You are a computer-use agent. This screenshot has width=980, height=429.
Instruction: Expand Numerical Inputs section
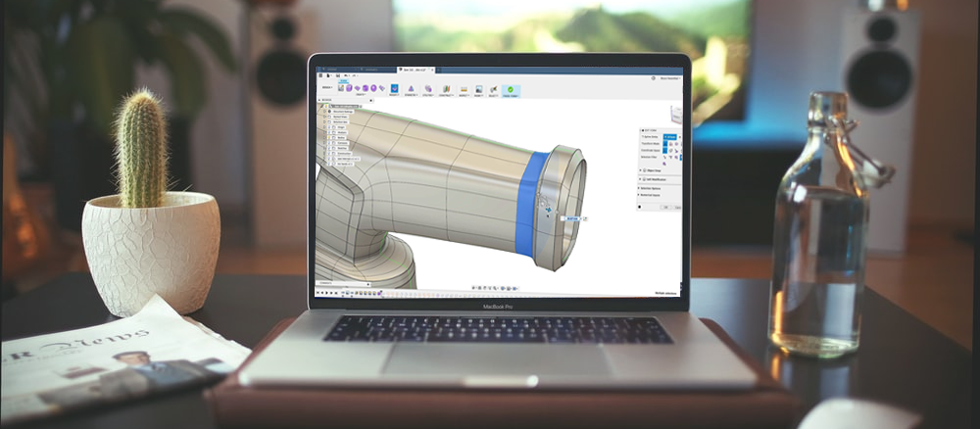(x=639, y=195)
